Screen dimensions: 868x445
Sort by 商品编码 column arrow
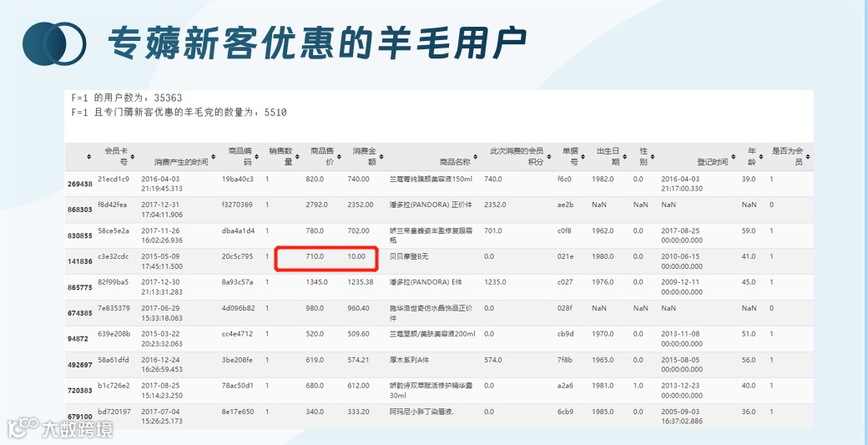[257, 157]
